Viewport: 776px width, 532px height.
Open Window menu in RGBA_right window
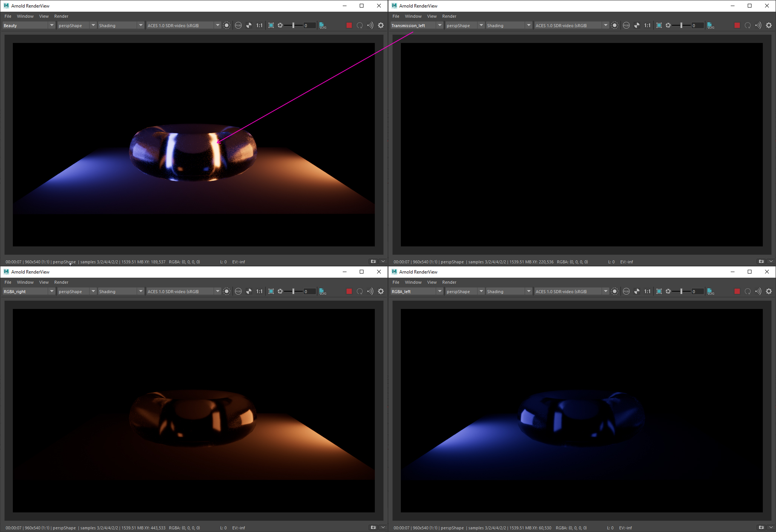click(x=25, y=282)
